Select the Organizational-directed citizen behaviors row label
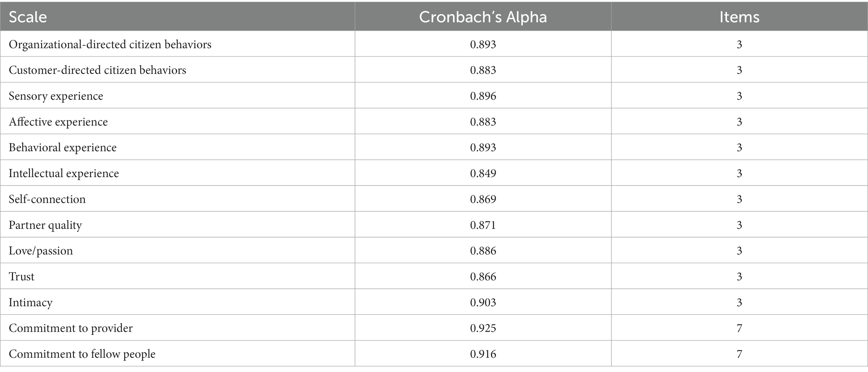Viewport: 868px width, 372px height. point(110,45)
